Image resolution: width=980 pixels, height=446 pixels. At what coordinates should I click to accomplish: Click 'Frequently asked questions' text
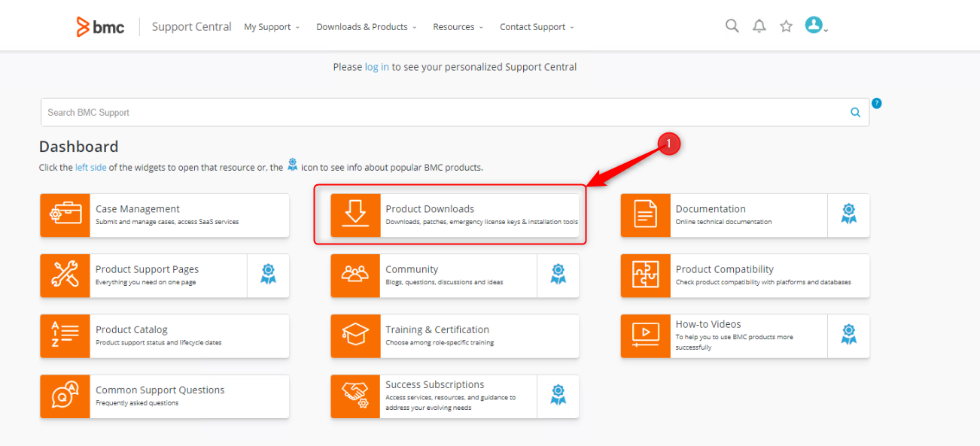tap(137, 402)
